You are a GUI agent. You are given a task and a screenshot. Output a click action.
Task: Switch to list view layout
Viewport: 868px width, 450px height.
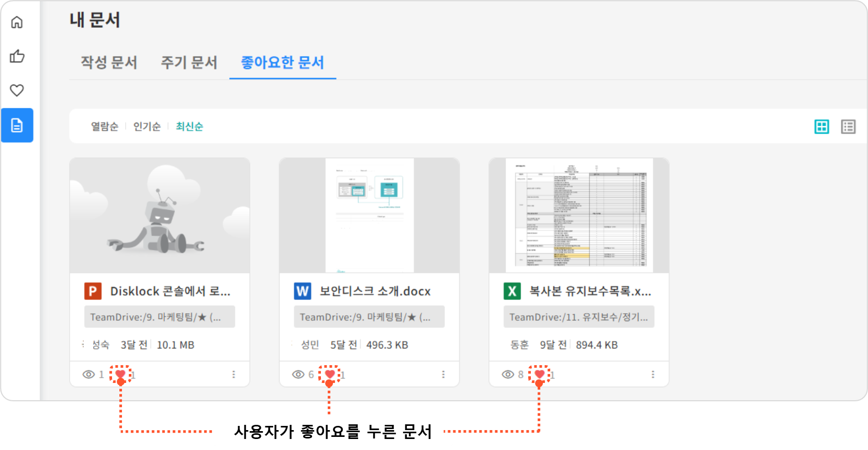(848, 127)
